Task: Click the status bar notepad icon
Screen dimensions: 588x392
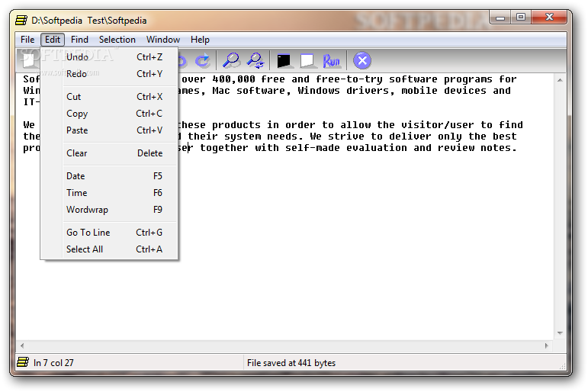Action: (23, 362)
